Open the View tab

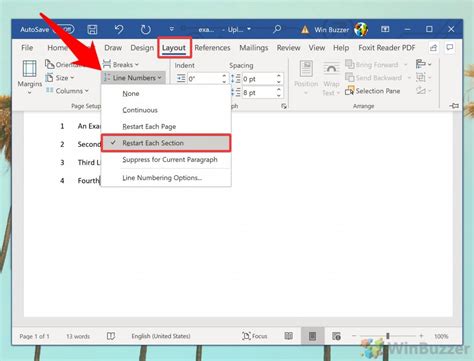coord(317,48)
